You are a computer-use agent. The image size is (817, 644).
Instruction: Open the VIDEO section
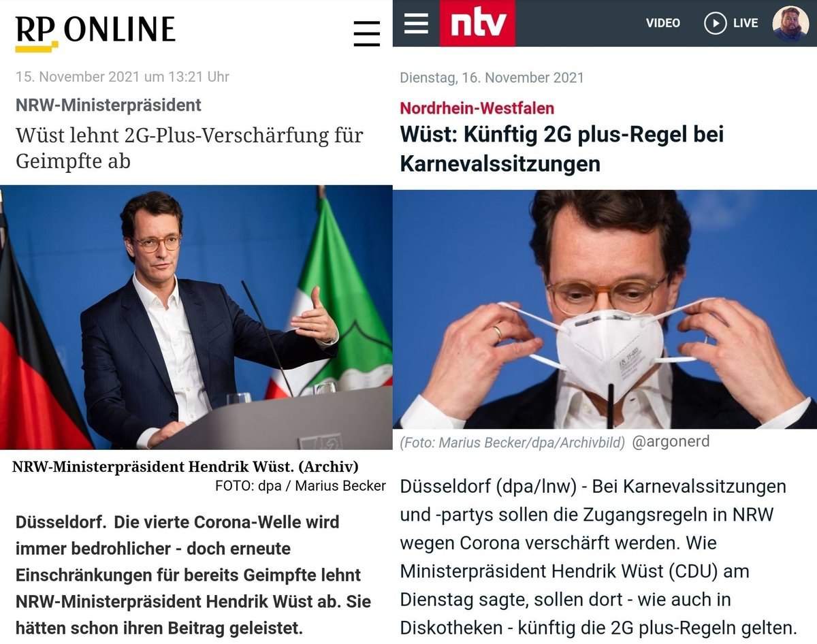663,23
